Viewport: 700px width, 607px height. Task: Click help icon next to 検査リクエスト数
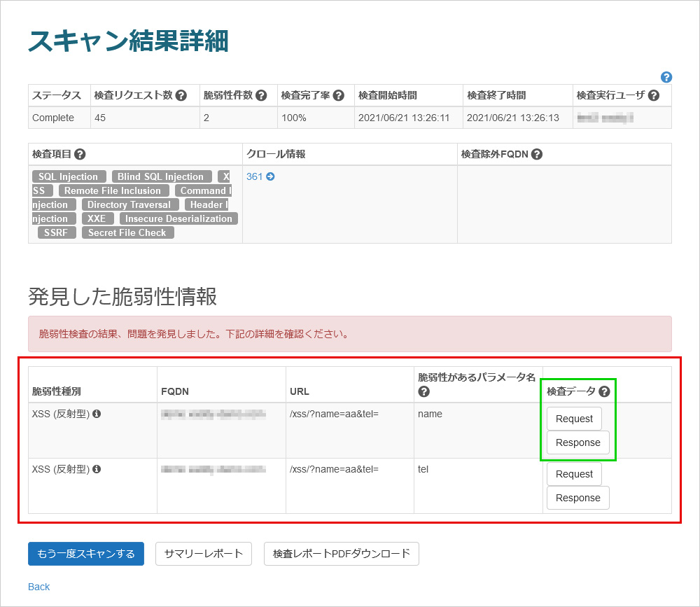181,95
